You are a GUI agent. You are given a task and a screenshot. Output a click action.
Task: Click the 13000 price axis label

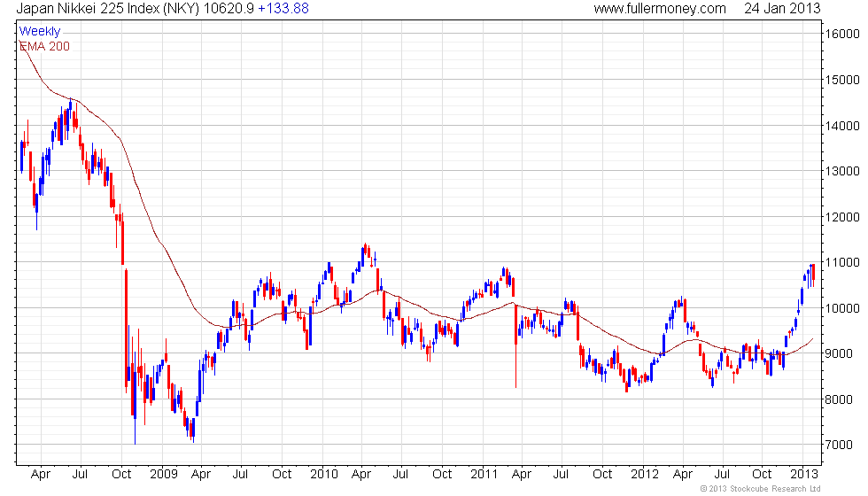pos(843,171)
